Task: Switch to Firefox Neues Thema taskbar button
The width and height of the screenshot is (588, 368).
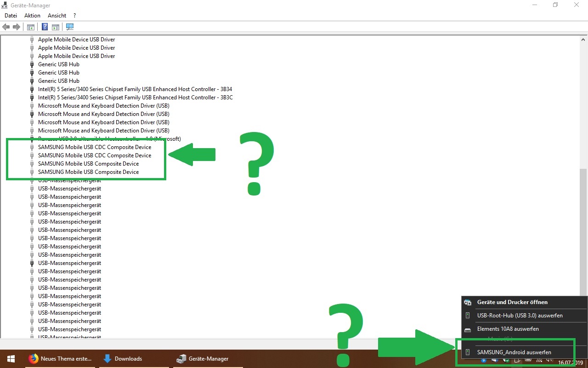Action: pyautogui.click(x=60, y=359)
